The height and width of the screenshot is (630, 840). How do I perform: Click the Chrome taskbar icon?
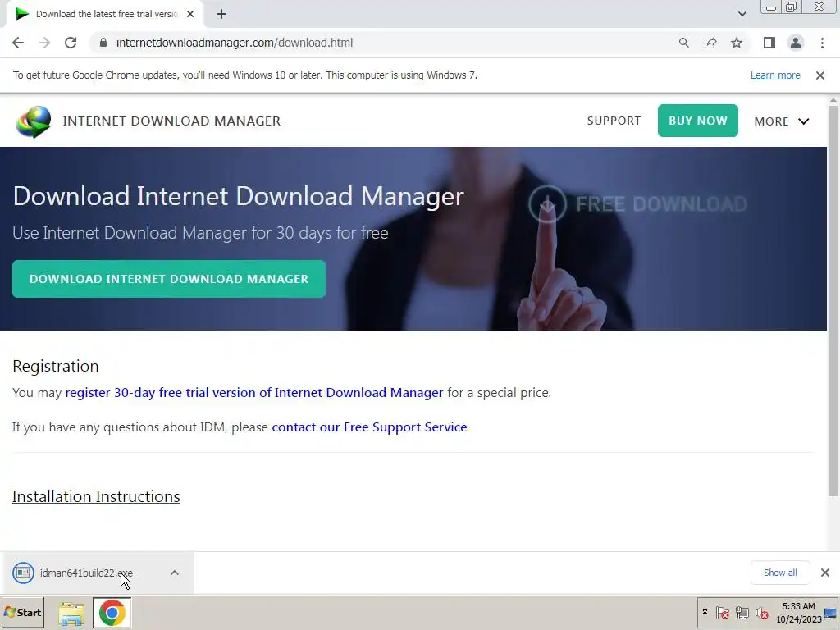coord(112,613)
